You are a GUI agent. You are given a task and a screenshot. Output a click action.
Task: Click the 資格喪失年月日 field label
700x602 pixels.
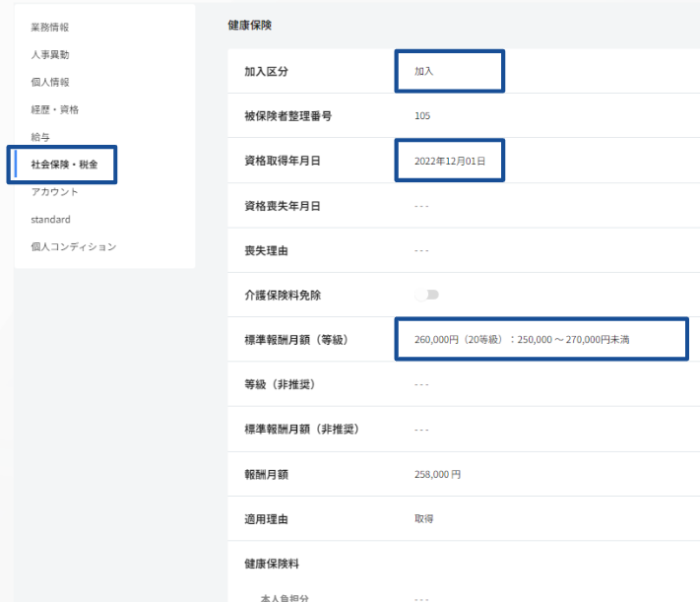tap(283, 205)
